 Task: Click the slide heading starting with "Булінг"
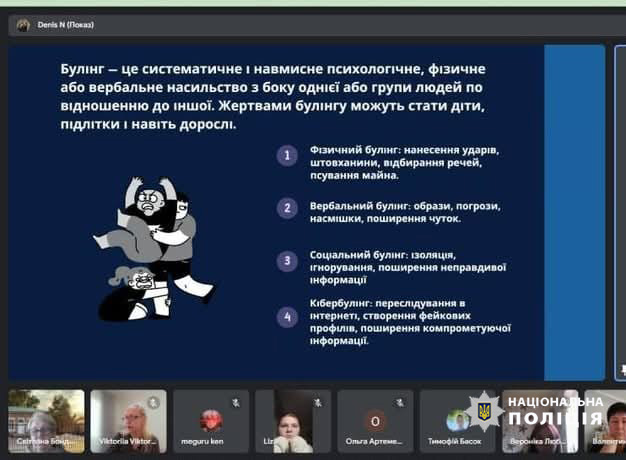(x=282, y=97)
